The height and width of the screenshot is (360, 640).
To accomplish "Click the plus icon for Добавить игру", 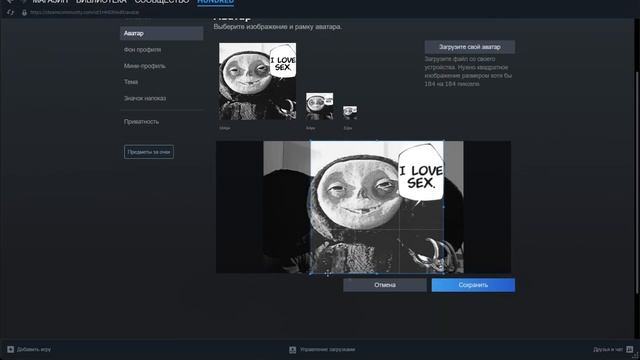I will (11, 349).
